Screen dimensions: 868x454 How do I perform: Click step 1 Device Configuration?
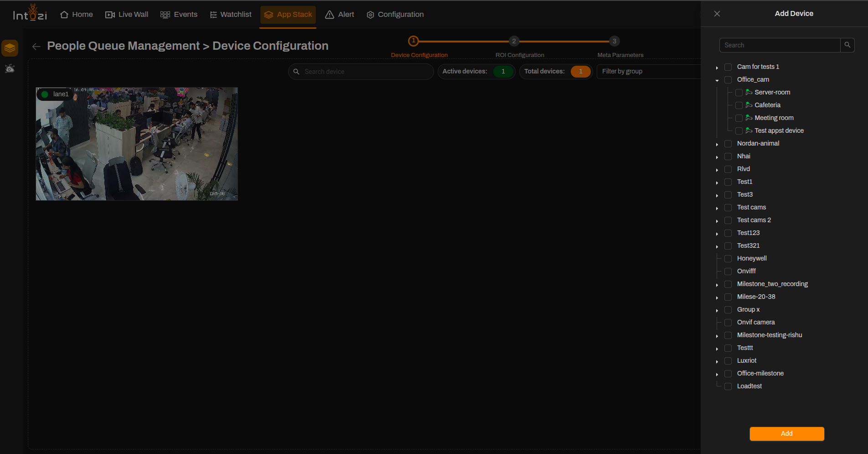coord(413,41)
